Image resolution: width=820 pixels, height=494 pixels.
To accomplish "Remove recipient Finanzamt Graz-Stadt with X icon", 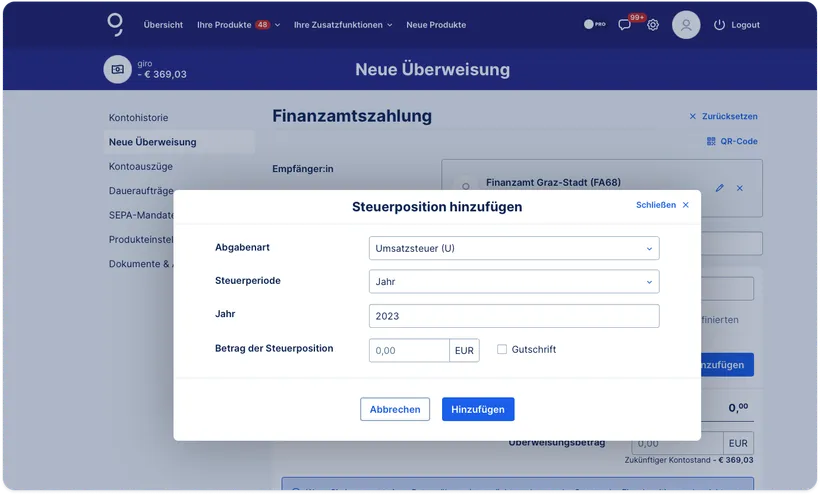I will pyautogui.click(x=739, y=188).
